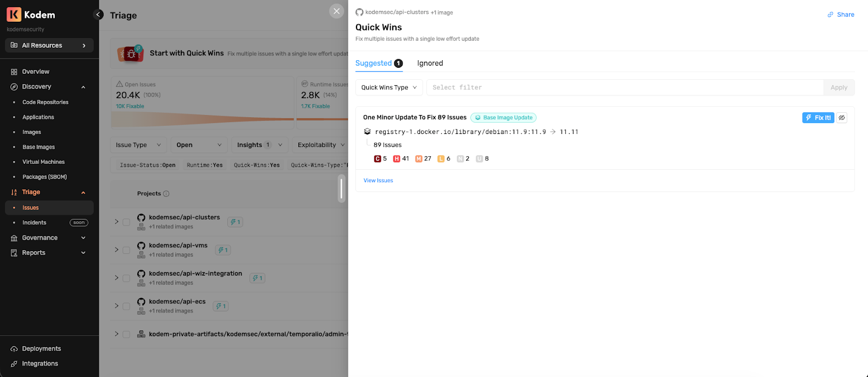The image size is (868, 377).
Task: Click the Share link icon
Action: point(830,15)
